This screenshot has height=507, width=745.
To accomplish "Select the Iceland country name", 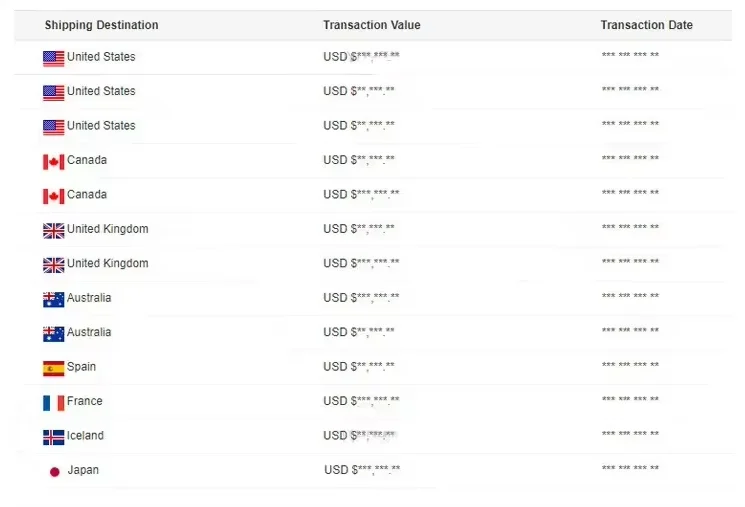I will coord(85,436).
